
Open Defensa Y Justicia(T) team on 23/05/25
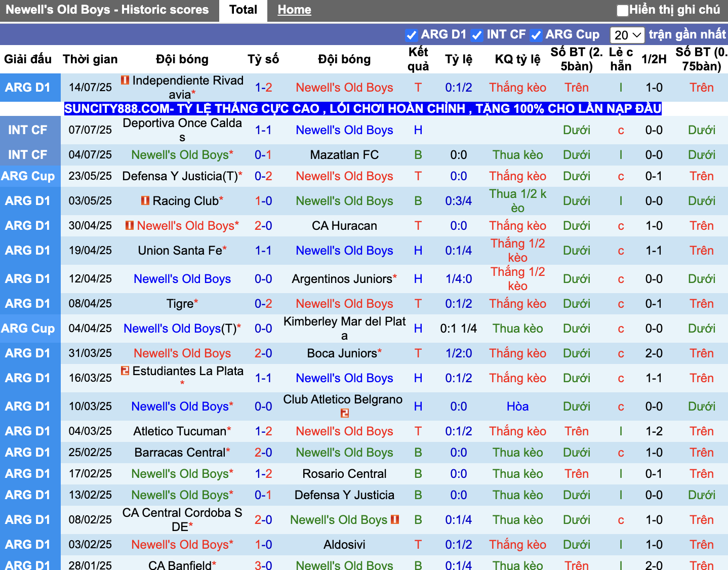180,176
